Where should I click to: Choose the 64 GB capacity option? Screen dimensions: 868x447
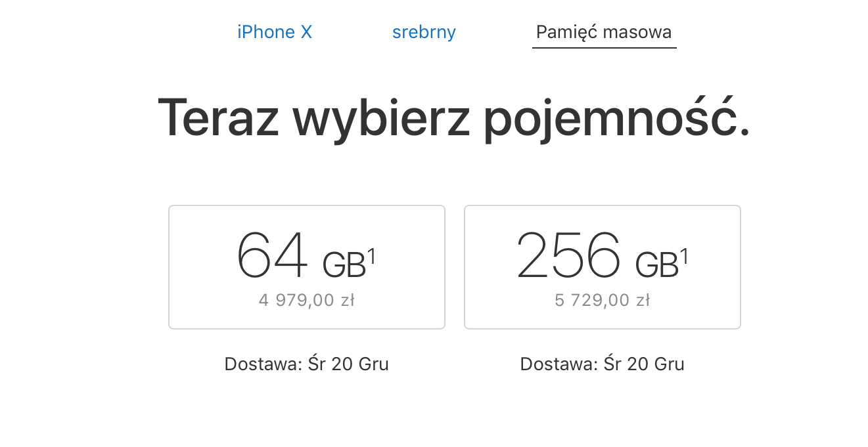point(306,266)
